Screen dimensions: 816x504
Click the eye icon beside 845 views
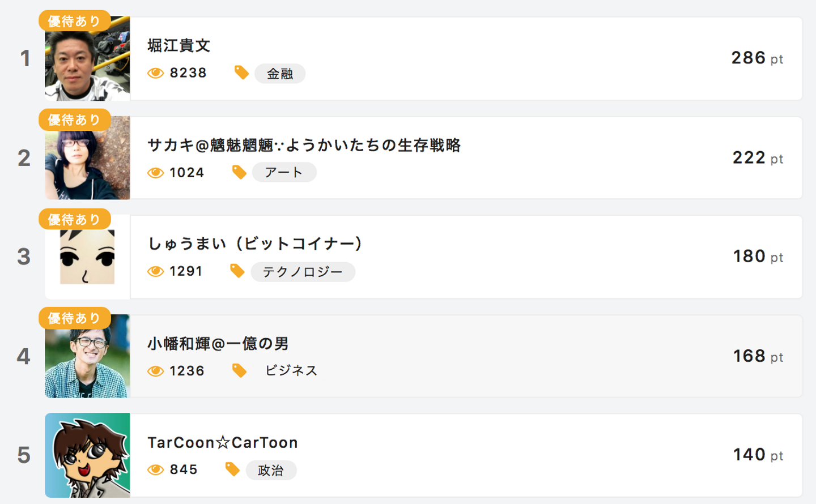coord(155,470)
